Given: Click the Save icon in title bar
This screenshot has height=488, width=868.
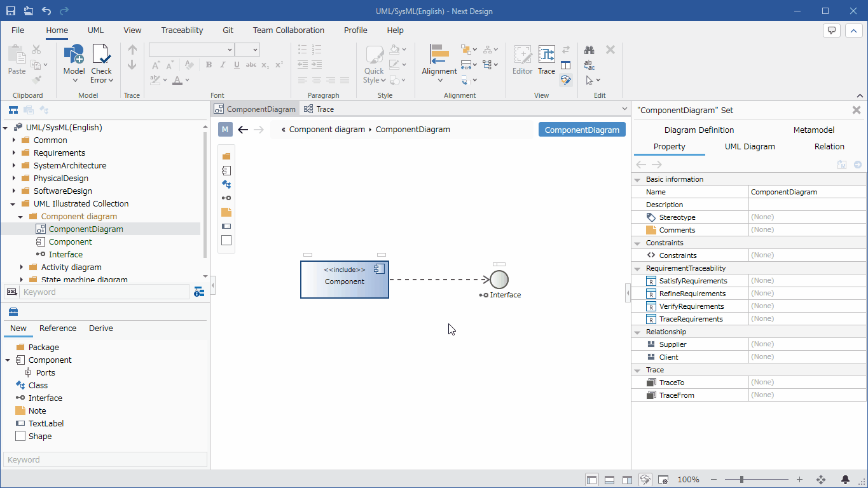Looking at the screenshot, I should [11, 11].
